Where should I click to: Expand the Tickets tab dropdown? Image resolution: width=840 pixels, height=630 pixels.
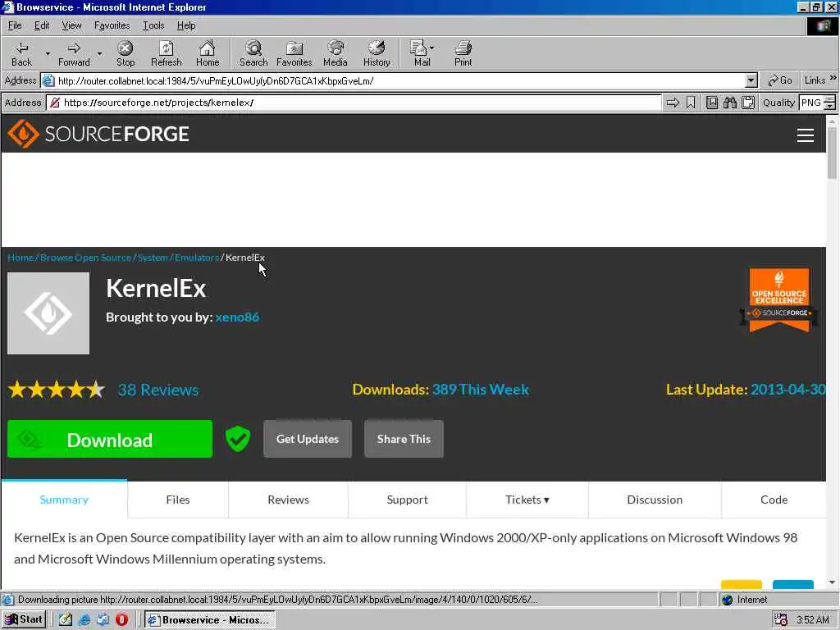(527, 500)
